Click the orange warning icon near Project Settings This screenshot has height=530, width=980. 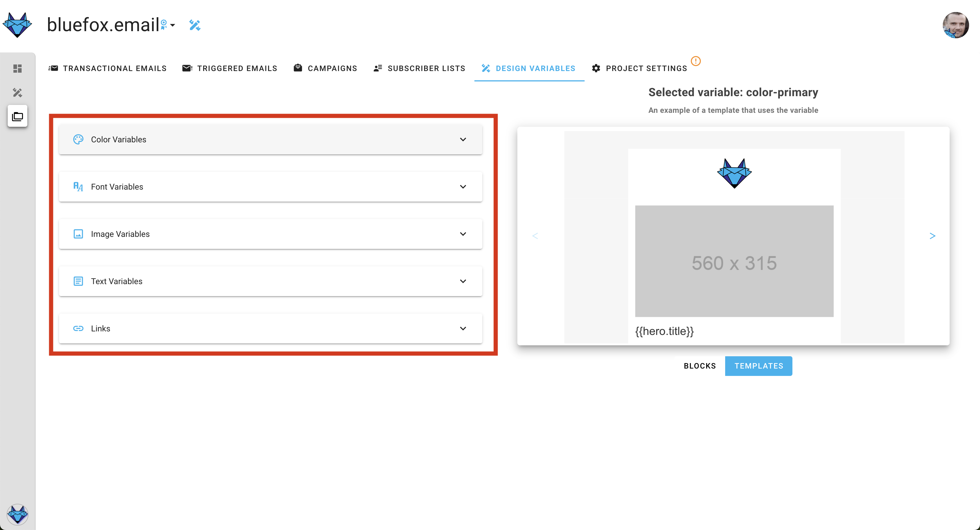click(696, 61)
